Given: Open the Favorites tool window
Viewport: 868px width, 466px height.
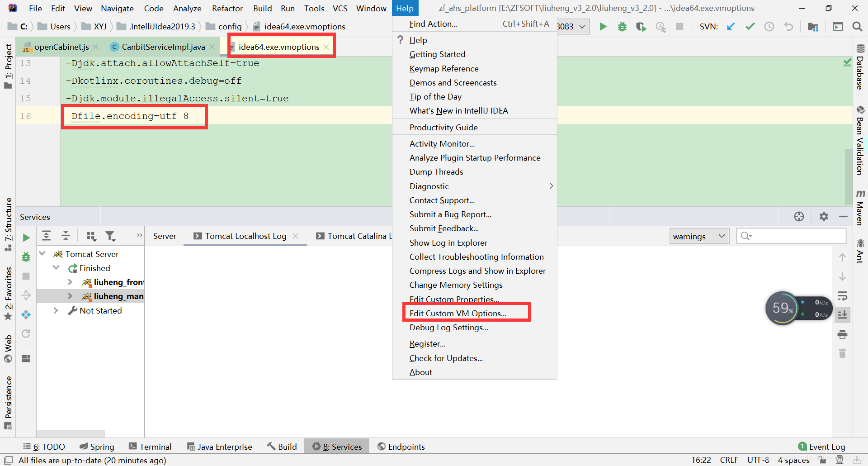Looking at the screenshot, I should (8, 294).
